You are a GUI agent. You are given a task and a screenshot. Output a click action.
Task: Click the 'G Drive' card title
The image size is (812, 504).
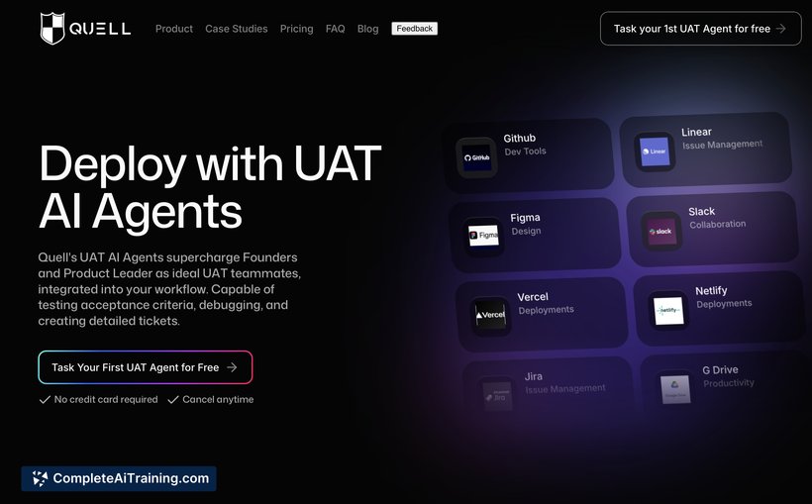coord(720,370)
